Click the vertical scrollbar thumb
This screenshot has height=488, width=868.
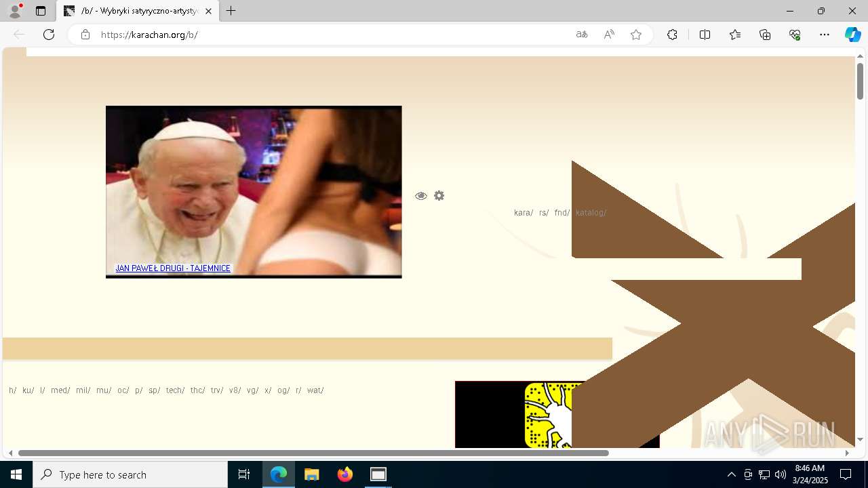coord(860,81)
